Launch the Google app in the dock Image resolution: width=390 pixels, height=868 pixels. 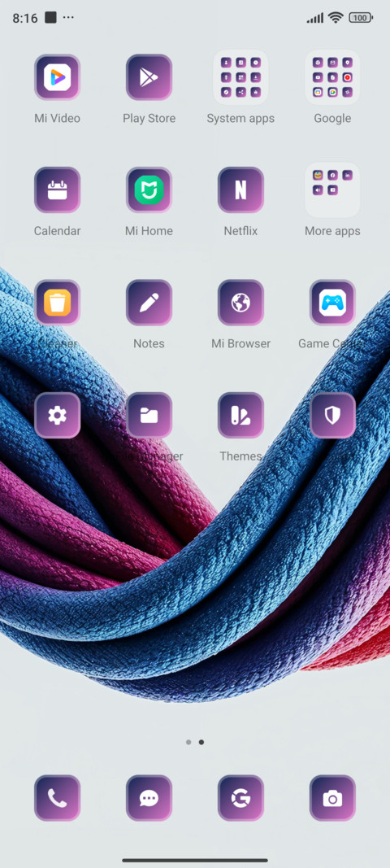tap(240, 798)
